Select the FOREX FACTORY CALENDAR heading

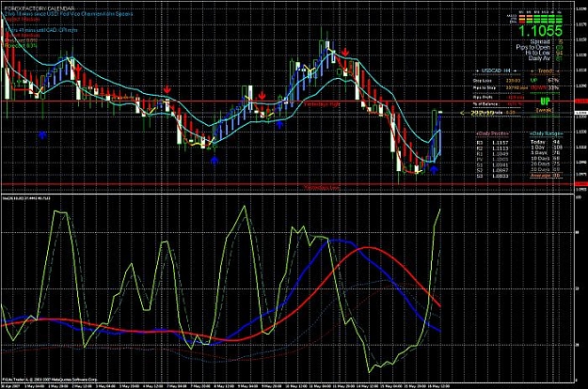39,8
